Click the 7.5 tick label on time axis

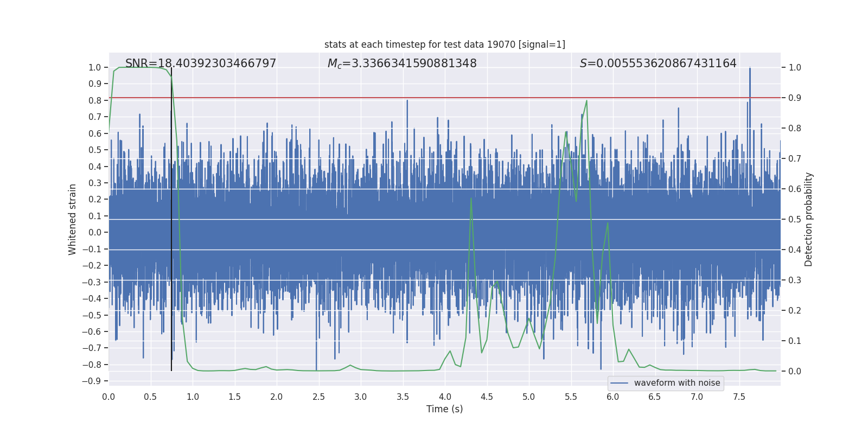tap(739, 397)
